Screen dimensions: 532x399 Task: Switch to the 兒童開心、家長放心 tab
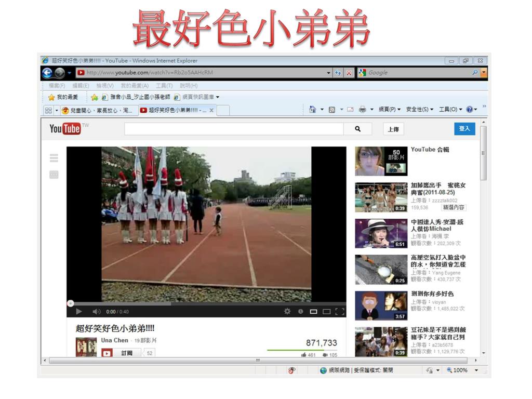97,110
